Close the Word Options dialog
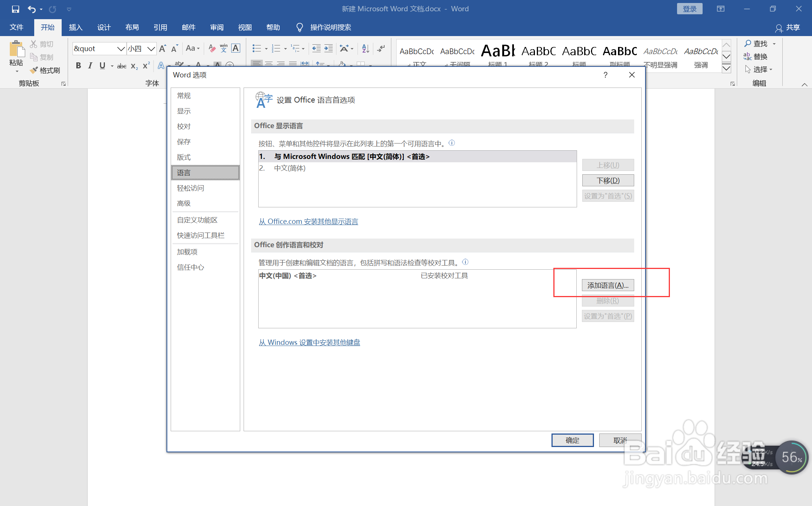Screen dimensions: 812x506 [632, 75]
